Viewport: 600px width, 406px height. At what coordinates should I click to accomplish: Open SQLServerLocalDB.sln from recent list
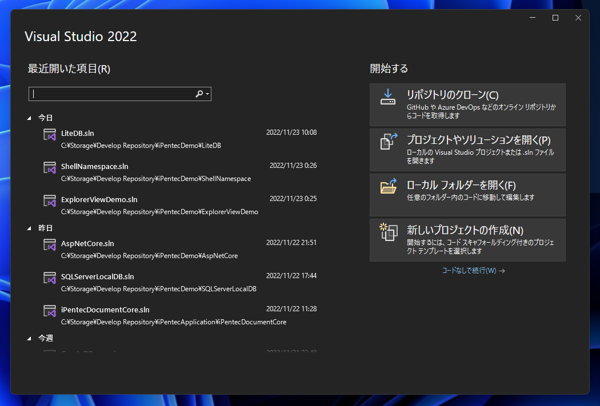click(180, 282)
